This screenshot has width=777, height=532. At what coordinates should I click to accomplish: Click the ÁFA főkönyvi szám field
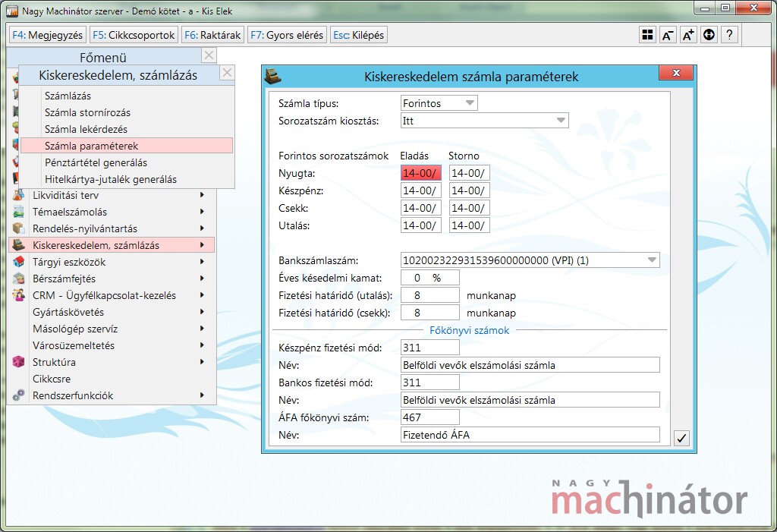point(430,417)
